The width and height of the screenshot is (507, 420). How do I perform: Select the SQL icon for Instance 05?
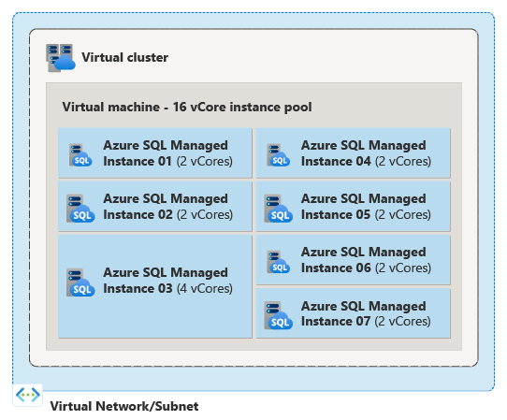click(x=279, y=209)
